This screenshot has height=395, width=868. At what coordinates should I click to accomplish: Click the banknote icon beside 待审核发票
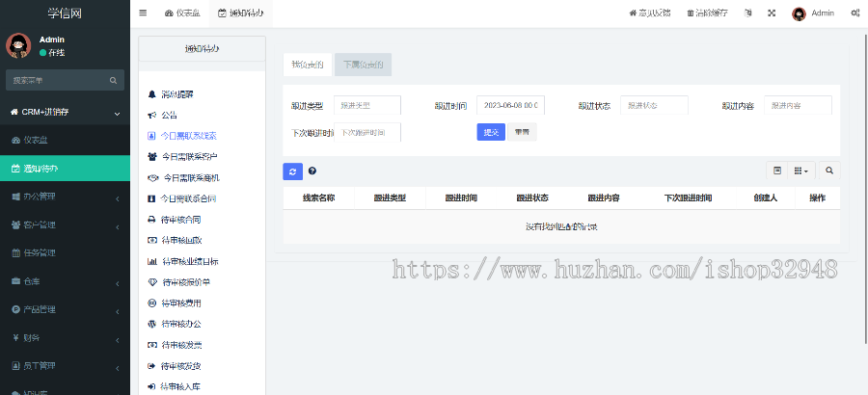151,345
